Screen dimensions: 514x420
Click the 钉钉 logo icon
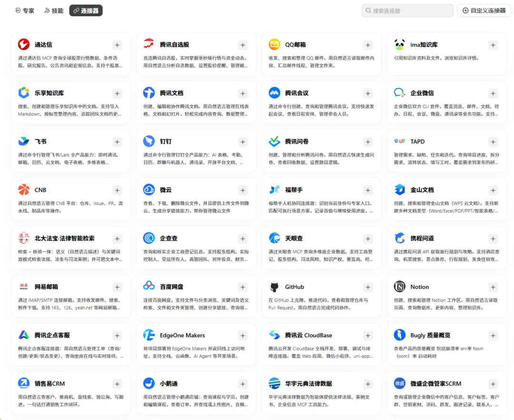point(149,141)
